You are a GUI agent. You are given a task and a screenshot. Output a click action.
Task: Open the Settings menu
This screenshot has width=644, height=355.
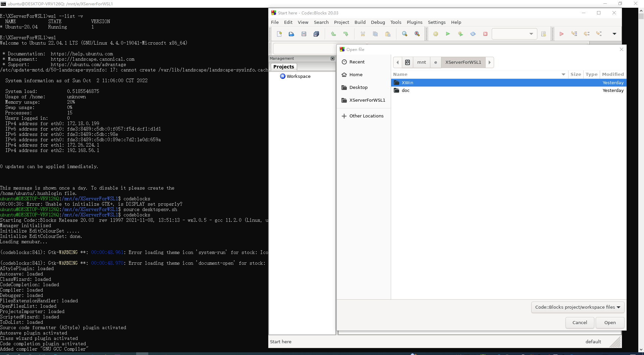pos(436,22)
